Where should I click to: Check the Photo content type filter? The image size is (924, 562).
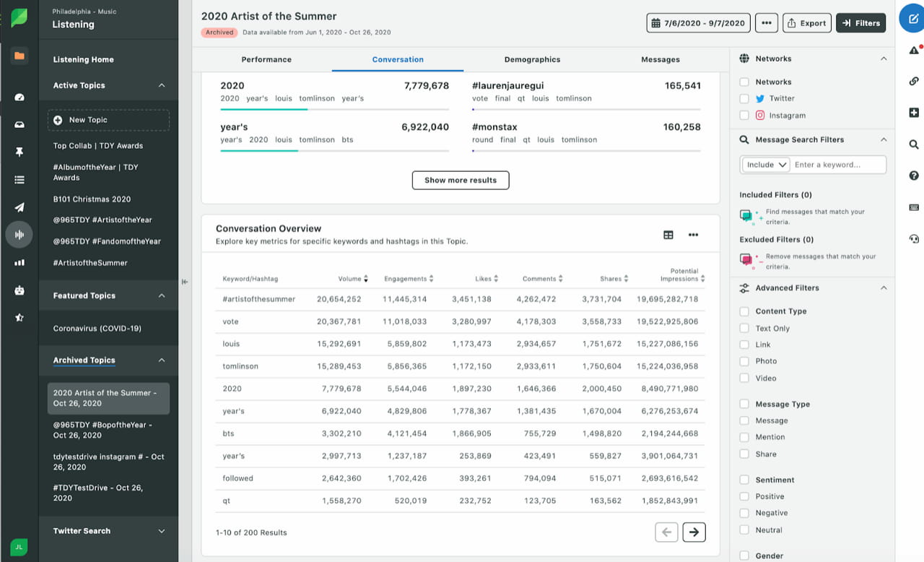744,361
